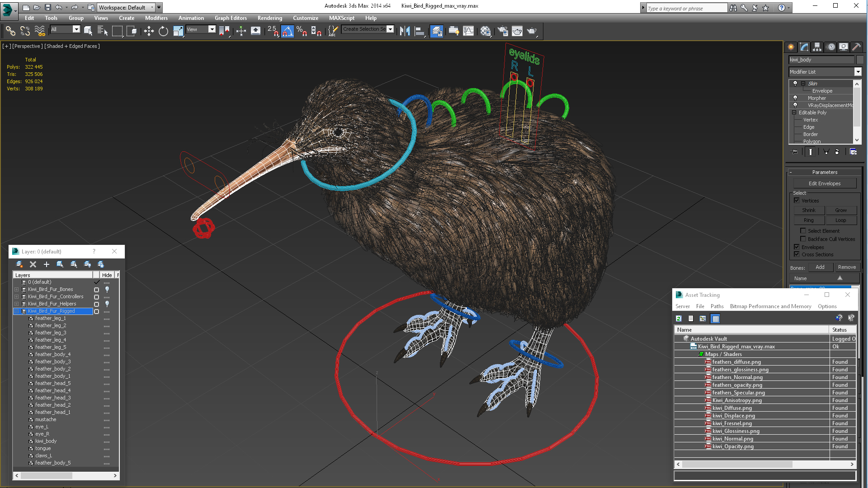This screenshot has height=488, width=868.
Task: Select the Rotate tool
Action: pos(163,31)
